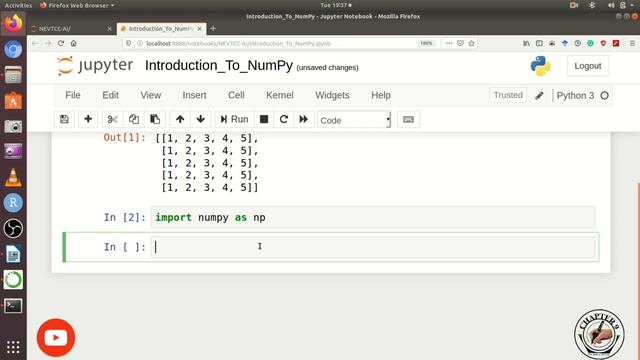
Task: Click the Out[1] output prompt
Action: [124, 138]
